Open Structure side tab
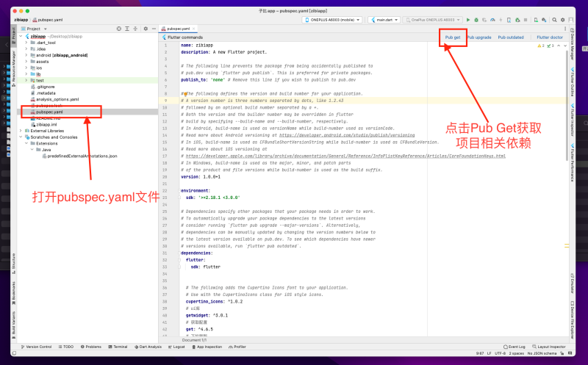This screenshot has width=588, height=365. 13,263
